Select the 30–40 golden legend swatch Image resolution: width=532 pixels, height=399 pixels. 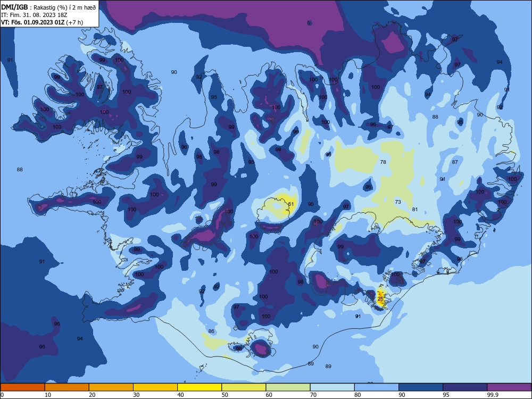pos(155,387)
